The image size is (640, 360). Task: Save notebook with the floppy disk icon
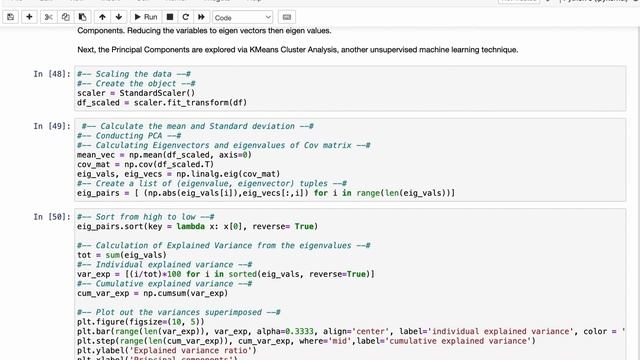click(x=11, y=17)
